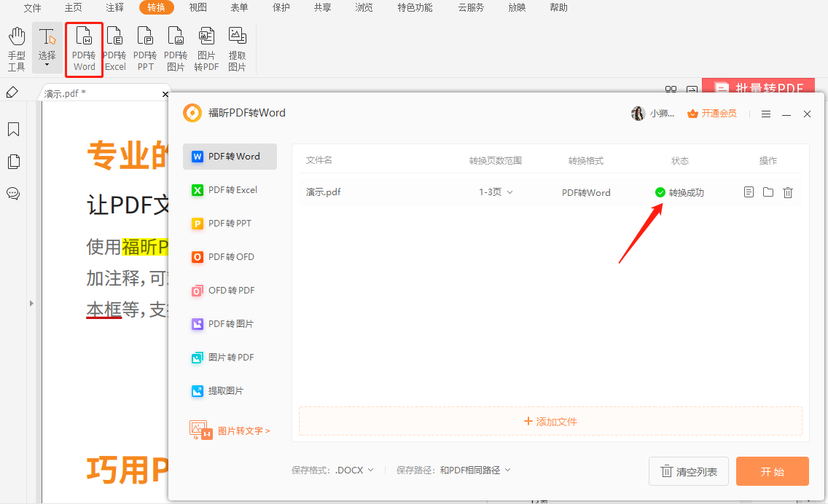Open the 选择 tool dropdown arrow
The image size is (828, 504).
[47, 65]
